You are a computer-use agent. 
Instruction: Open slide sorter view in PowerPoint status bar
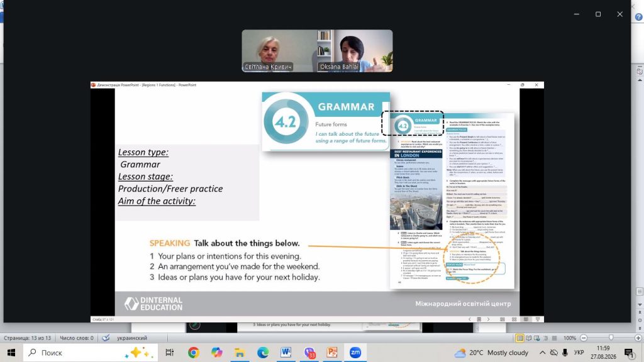tap(514, 319)
